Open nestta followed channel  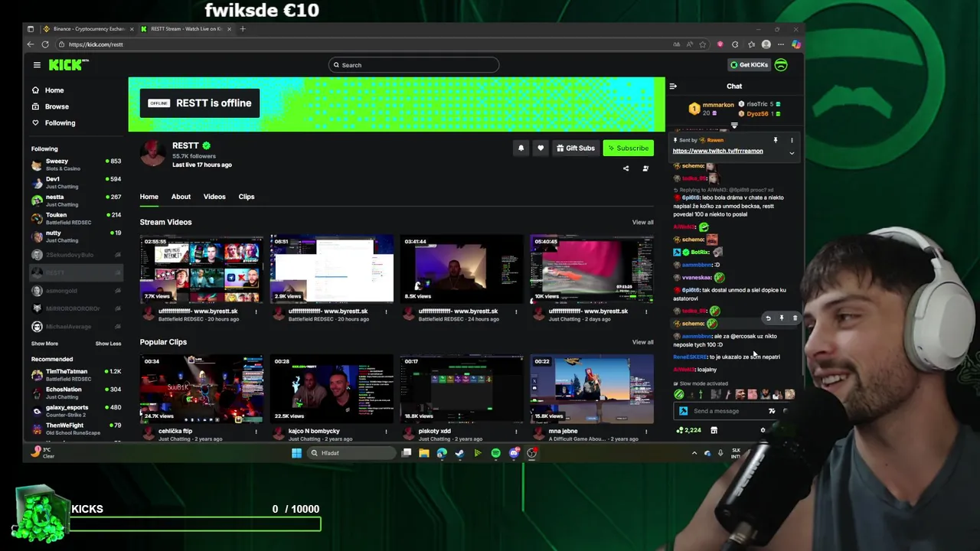[x=76, y=201]
